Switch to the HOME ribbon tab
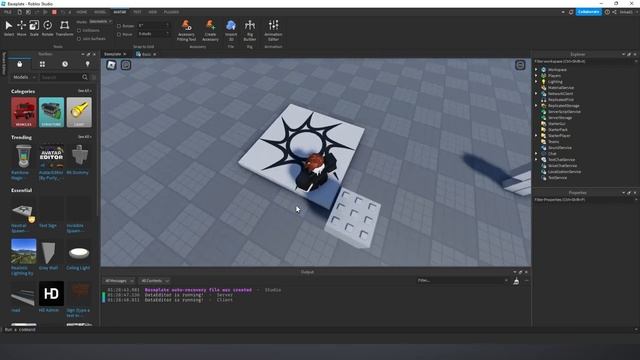 point(82,12)
